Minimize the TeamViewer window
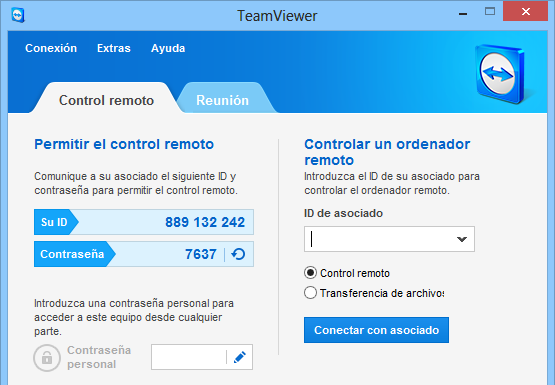 (x=463, y=14)
